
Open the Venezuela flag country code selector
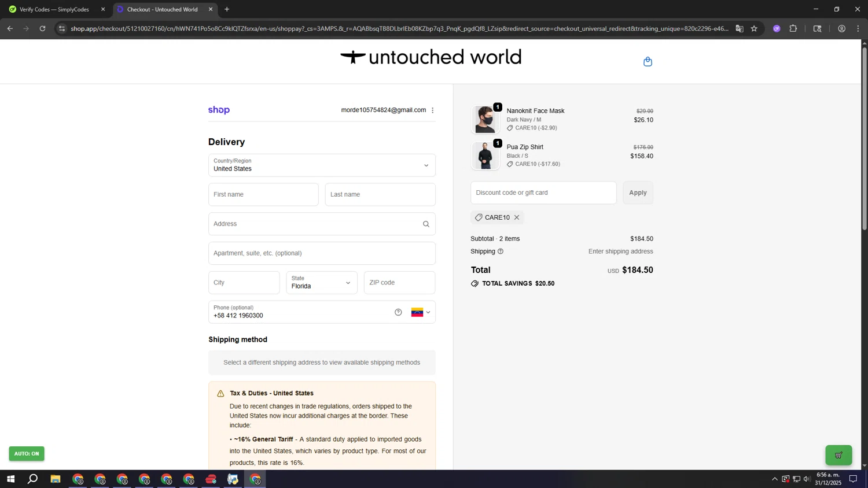(421, 312)
